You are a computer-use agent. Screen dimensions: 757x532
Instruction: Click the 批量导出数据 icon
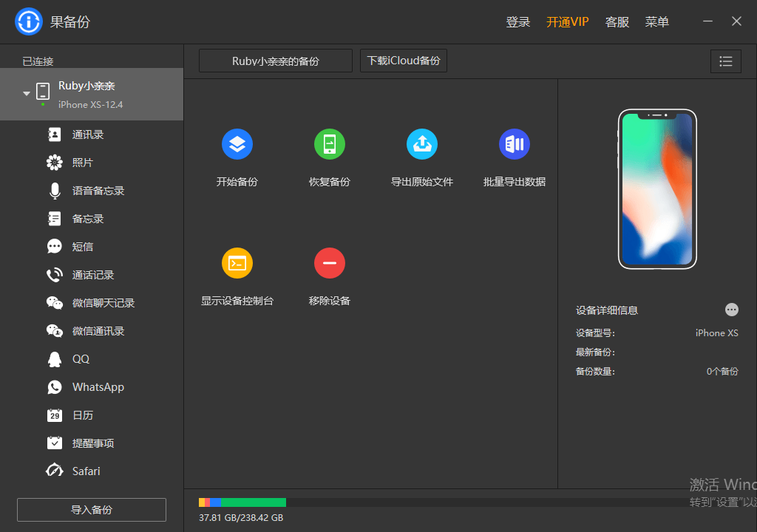click(515, 144)
